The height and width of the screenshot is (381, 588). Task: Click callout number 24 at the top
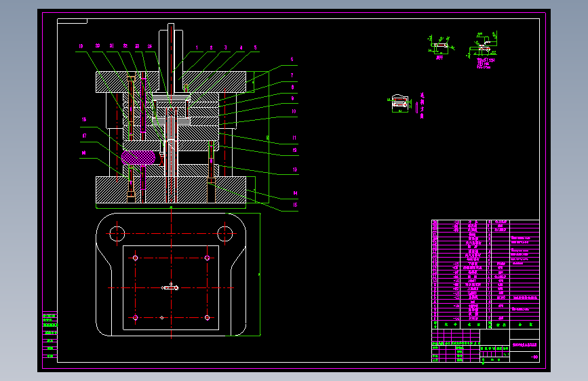(150, 46)
